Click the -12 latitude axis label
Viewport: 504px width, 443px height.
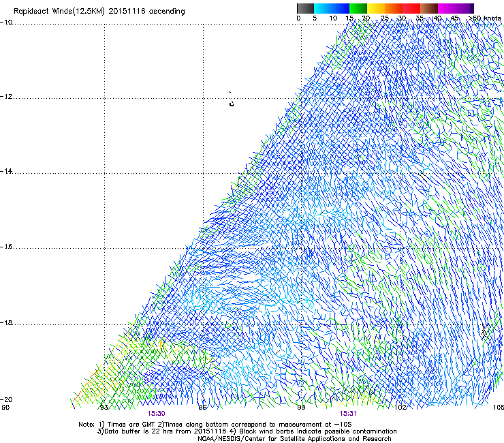coord(6,97)
